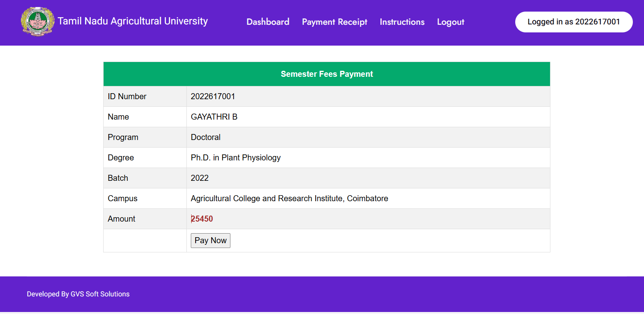Open the Instructions page
Viewport: 644px width, 314px height.
(402, 22)
